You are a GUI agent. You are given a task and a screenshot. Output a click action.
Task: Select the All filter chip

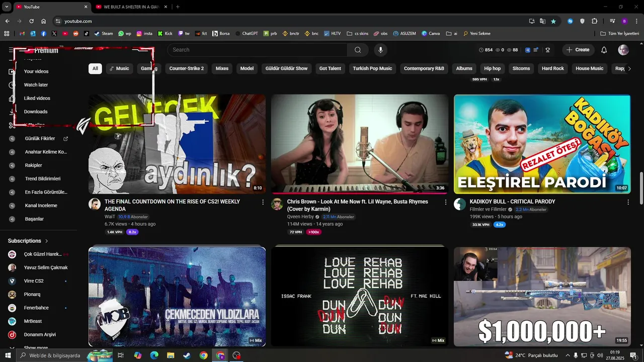pos(95,68)
